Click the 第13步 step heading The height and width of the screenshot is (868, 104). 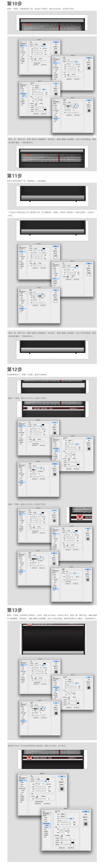tap(14, 610)
